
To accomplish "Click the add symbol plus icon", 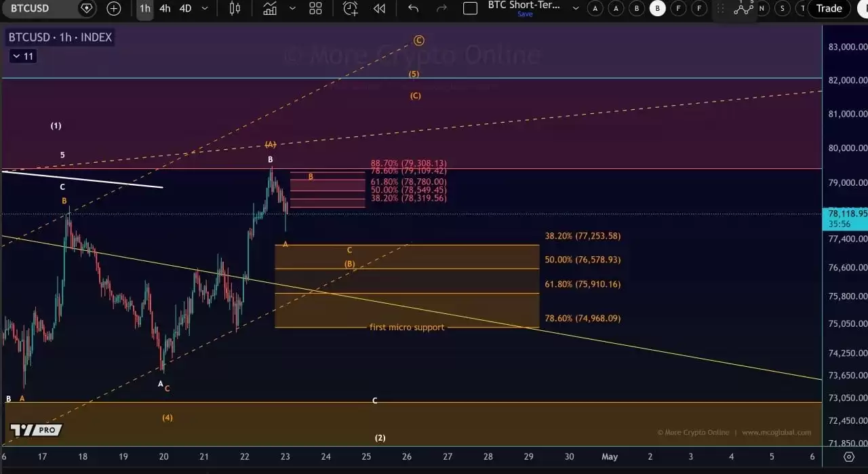I will point(113,9).
